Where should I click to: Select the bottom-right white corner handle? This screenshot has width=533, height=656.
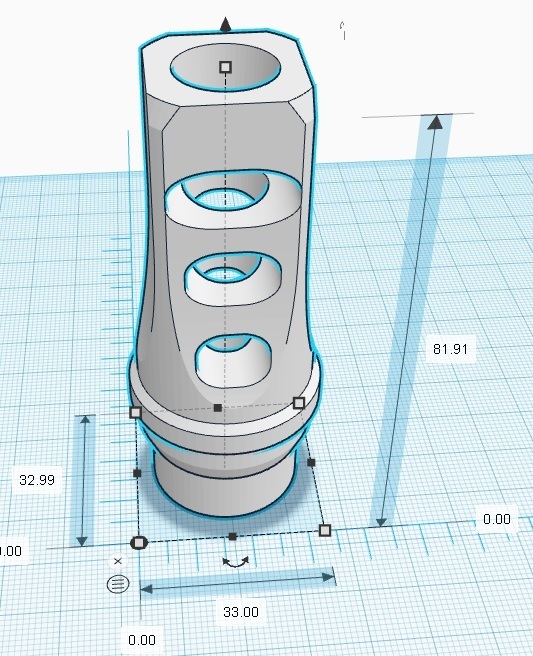pos(325,530)
